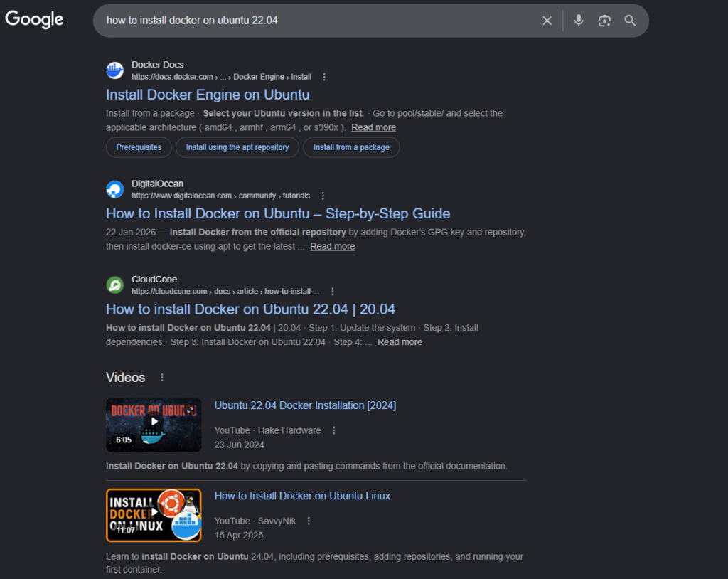Open Install Docker Engine on Ubuntu result
The width and height of the screenshot is (728, 579).
tap(208, 95)
